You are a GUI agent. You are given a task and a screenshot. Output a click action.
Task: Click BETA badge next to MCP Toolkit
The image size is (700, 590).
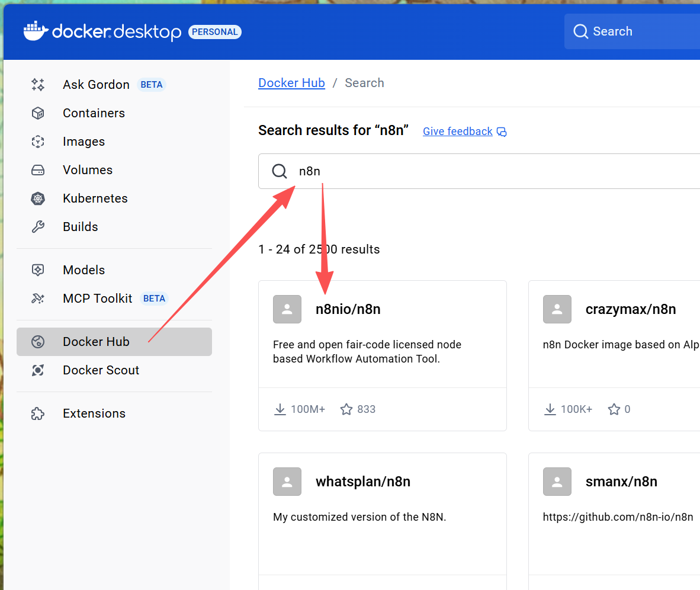click(154, 299)
